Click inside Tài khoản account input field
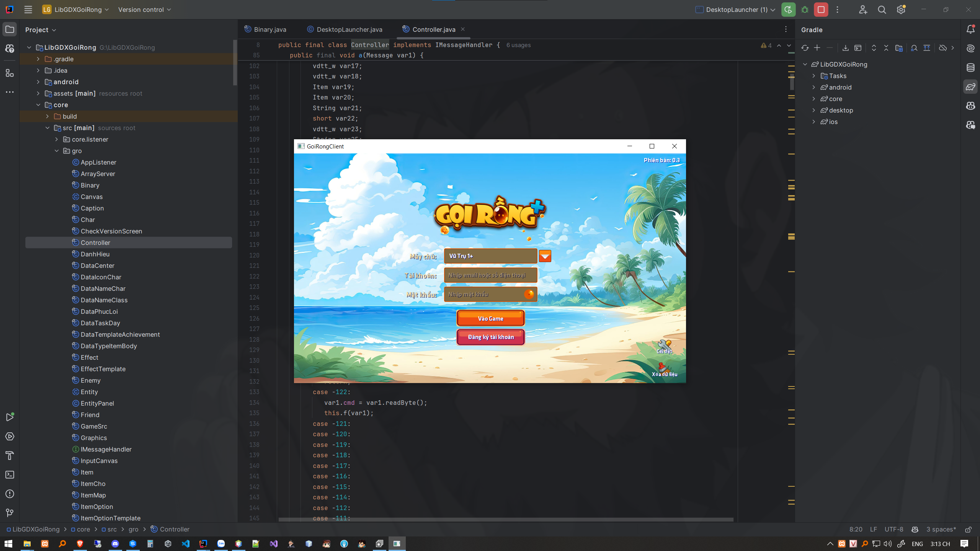 490,275
